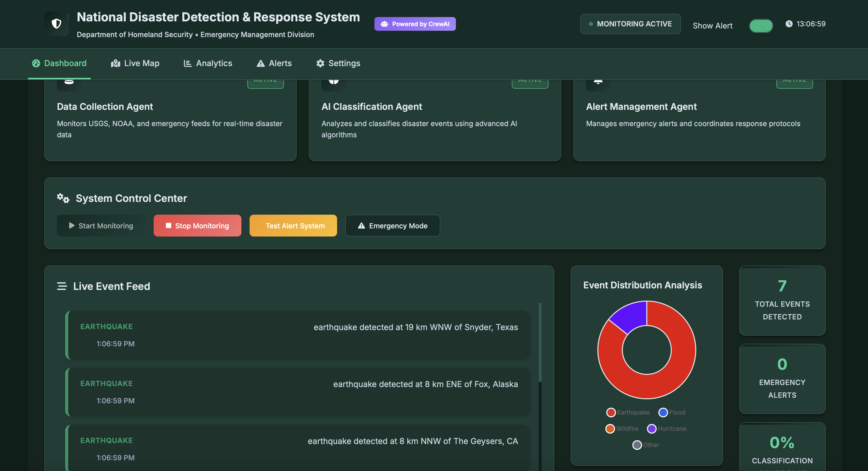Click the Test Alert System button
Screen dimensions: 868x471
click(293, 226)
